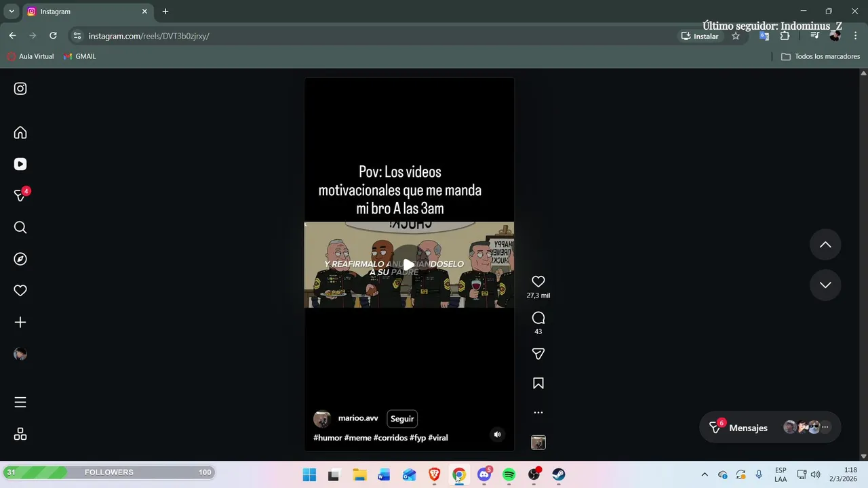Share the reel with the paper plane icon
Image resolution: width=868 pixels, height=488 pixels.
pyautogui.click(x=538, y=354)
